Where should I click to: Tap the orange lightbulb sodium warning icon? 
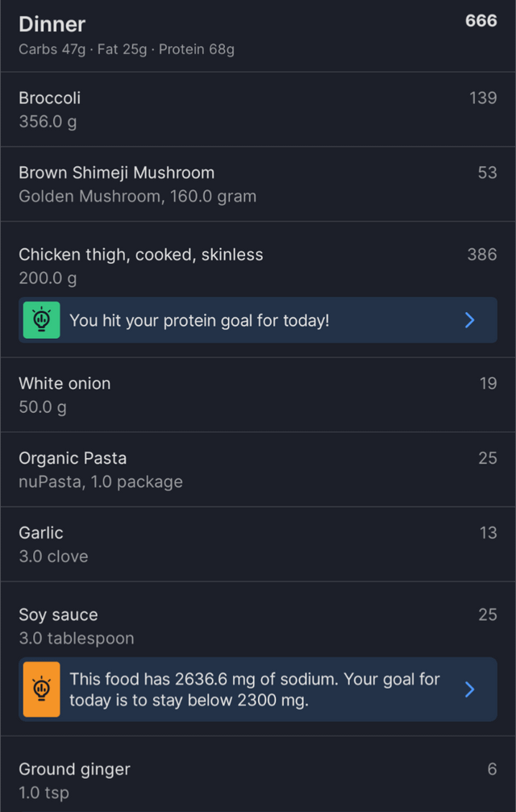point(41,689)
